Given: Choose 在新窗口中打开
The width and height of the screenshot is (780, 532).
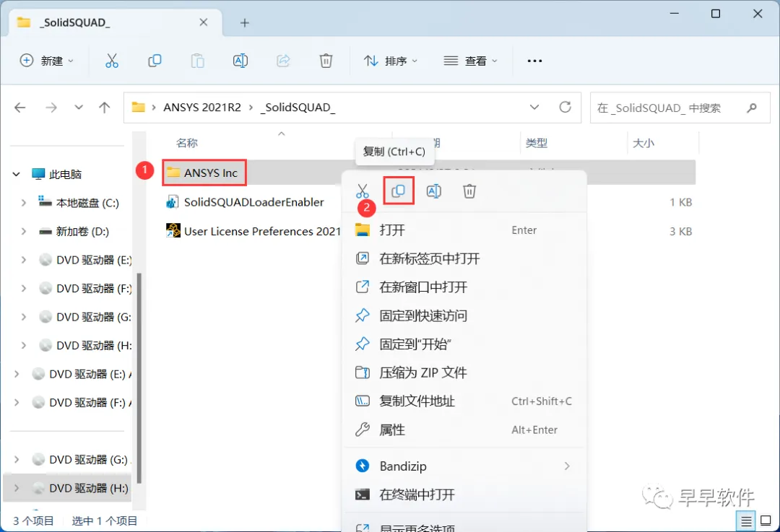Looking at the screenshot, I should point(464,287).
